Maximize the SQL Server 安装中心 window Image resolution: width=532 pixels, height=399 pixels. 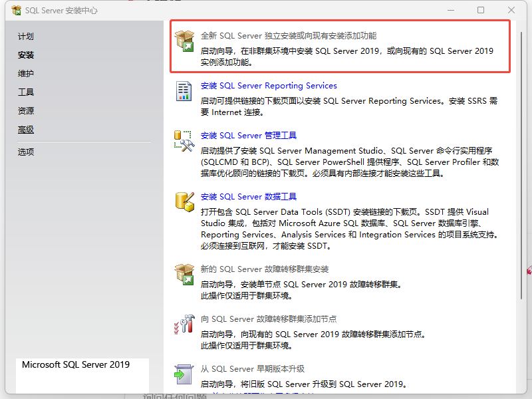[481, 10]
